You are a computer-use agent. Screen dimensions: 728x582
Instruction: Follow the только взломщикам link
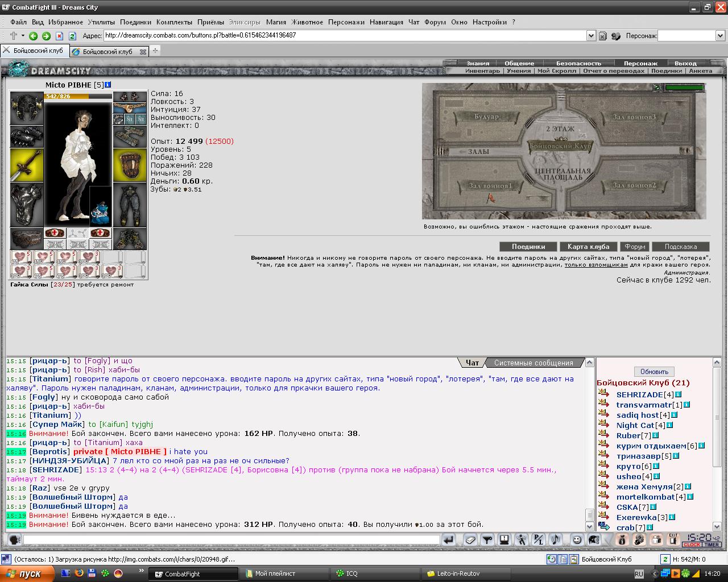[x=596, y=264]
